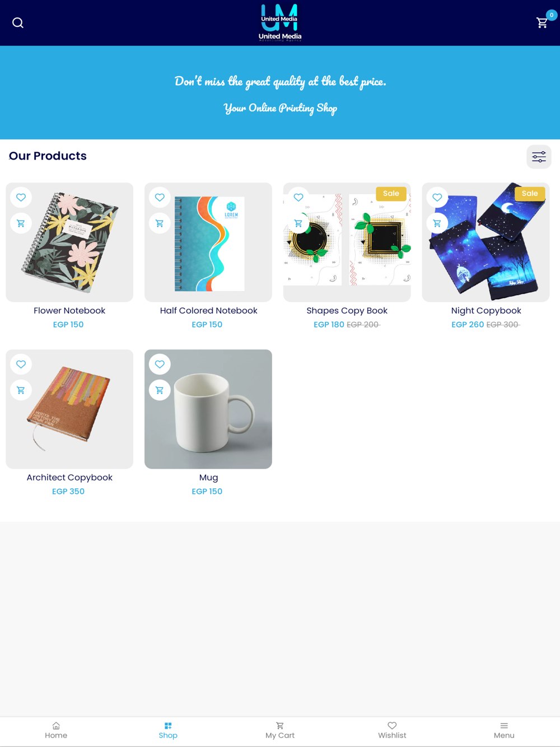Open the Shapes Copy Book product title
Image resolution: width=560 pixels, height=747 pixels.
pos(347,311)
